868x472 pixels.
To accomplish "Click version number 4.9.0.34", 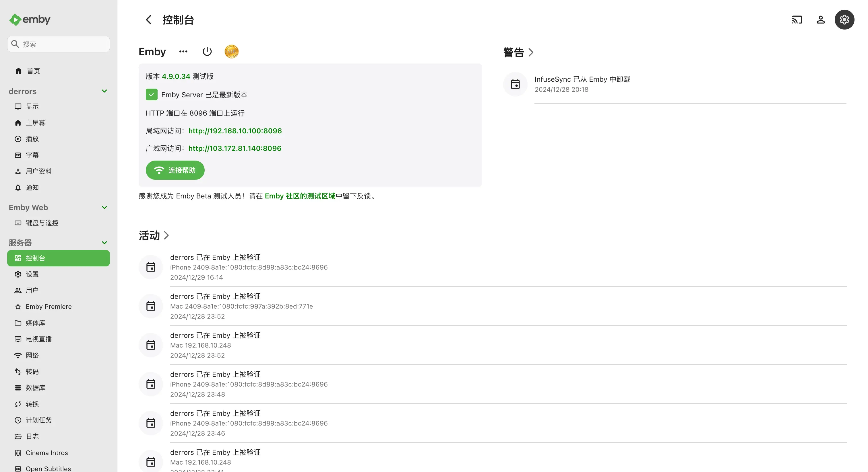I will point(176,77).
